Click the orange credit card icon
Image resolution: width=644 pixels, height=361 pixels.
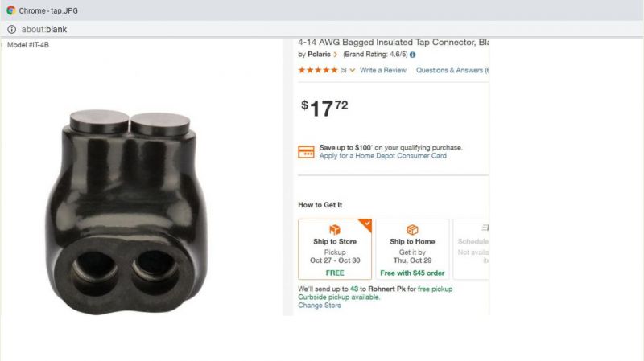click(x=306, y=152)
